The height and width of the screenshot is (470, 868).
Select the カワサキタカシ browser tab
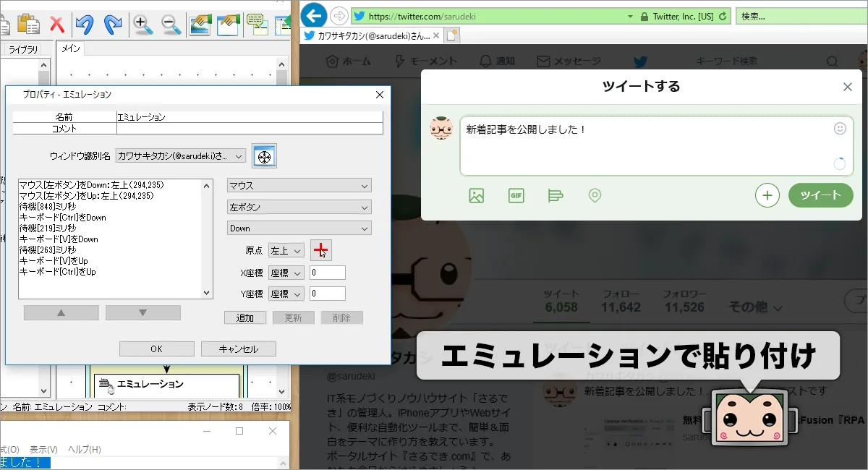coord(370,35)
